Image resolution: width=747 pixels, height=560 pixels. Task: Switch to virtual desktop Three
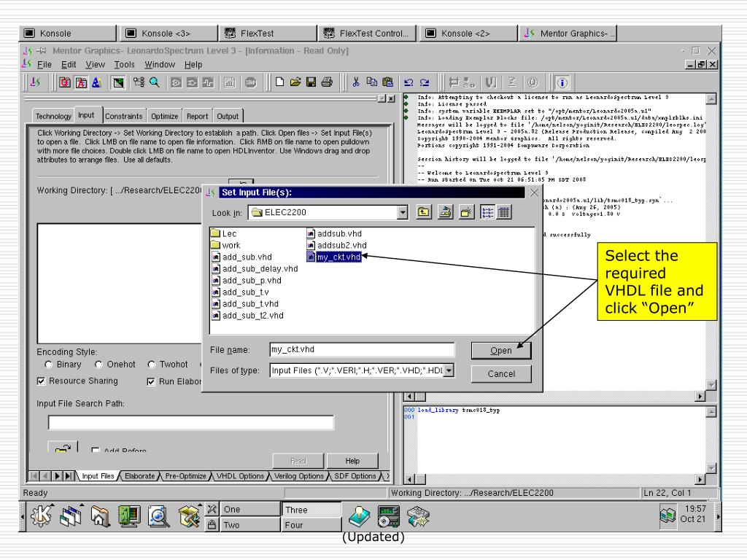[x=311, y=510]
